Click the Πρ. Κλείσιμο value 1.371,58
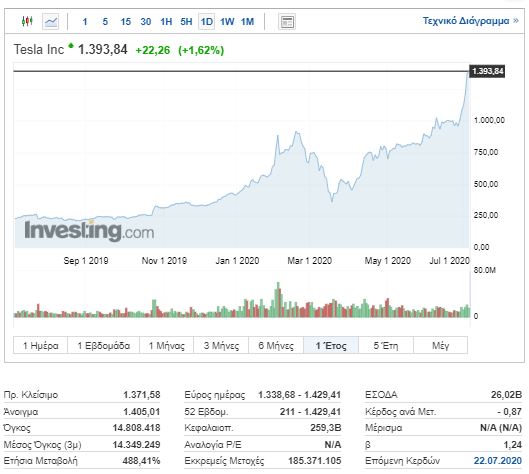529x474 pixels. tap(142, 394)
